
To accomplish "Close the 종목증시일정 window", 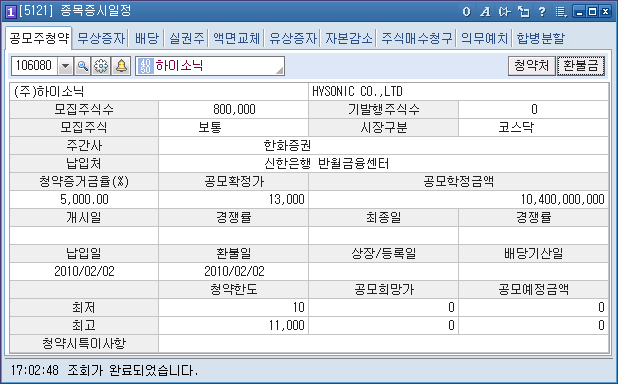I will 605,12.
